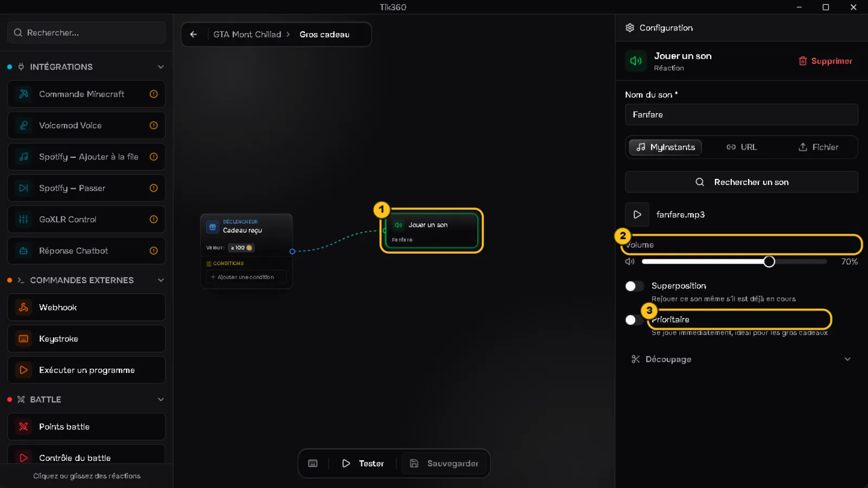The height and width of the screenshot is (488, 868).
Task: Click the back arrow in the breadcrumb bar
Action: point(194,34)
